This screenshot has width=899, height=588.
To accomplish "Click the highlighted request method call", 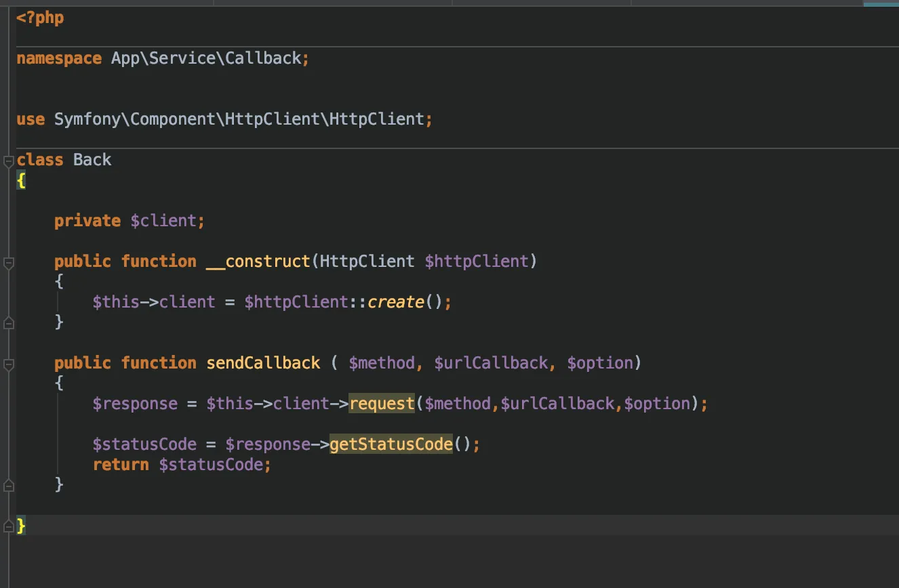I will pyautogui.click(x=382, y=404).
